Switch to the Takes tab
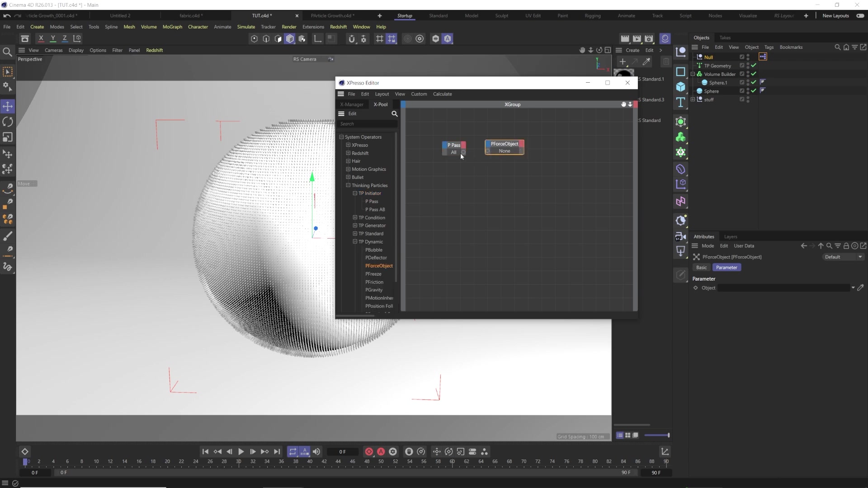The width and height of the screenshot is (868, 488). (726, 38)
